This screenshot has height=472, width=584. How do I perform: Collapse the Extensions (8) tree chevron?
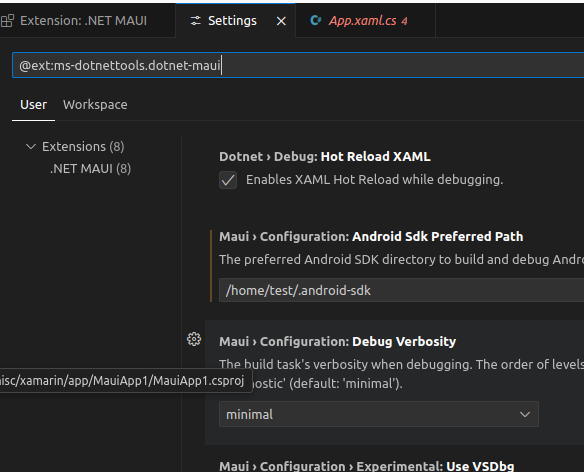[x=31, y=146]
